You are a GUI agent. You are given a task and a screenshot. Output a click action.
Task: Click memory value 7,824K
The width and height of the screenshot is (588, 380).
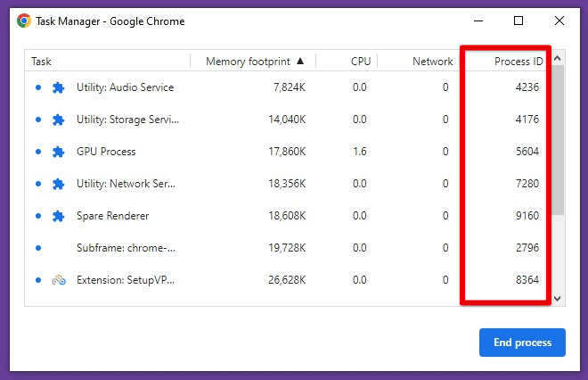(290, 87)
